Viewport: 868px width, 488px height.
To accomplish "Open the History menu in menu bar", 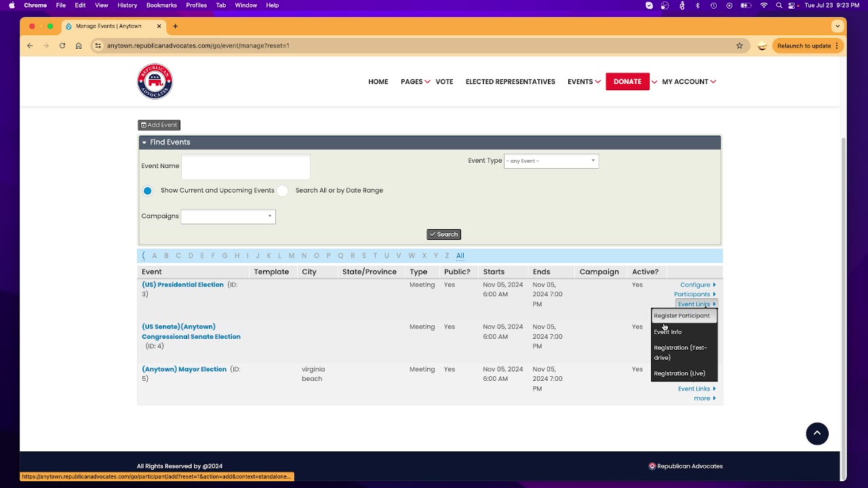I will click(127, 5).
